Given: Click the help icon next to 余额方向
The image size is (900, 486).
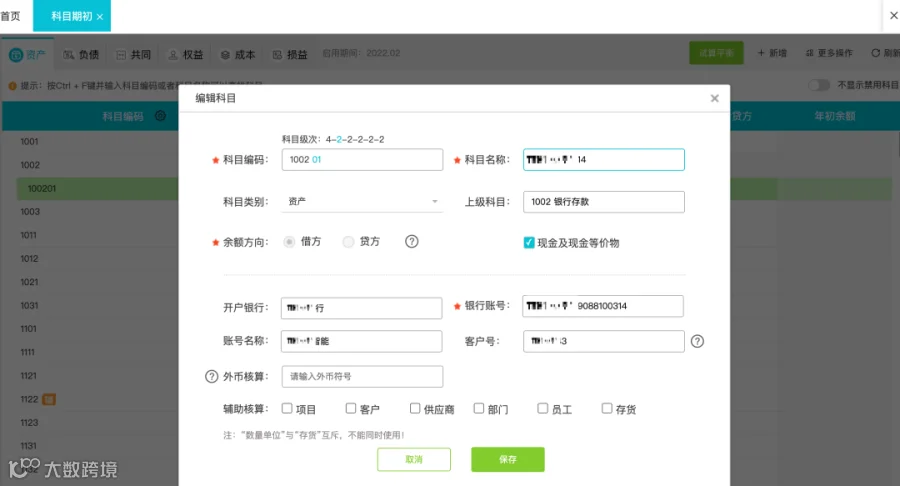Looking at the screenshot, I should tap(412, 242).
